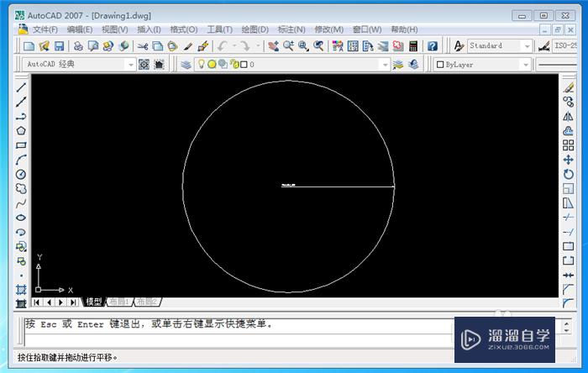Click the Match Properties brush icon
588x373 pixels.
[188, 46]
